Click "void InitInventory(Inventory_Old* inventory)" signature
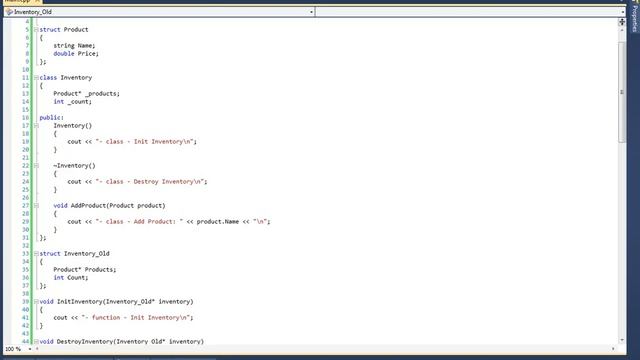The image size is (640, 360). 116,302
